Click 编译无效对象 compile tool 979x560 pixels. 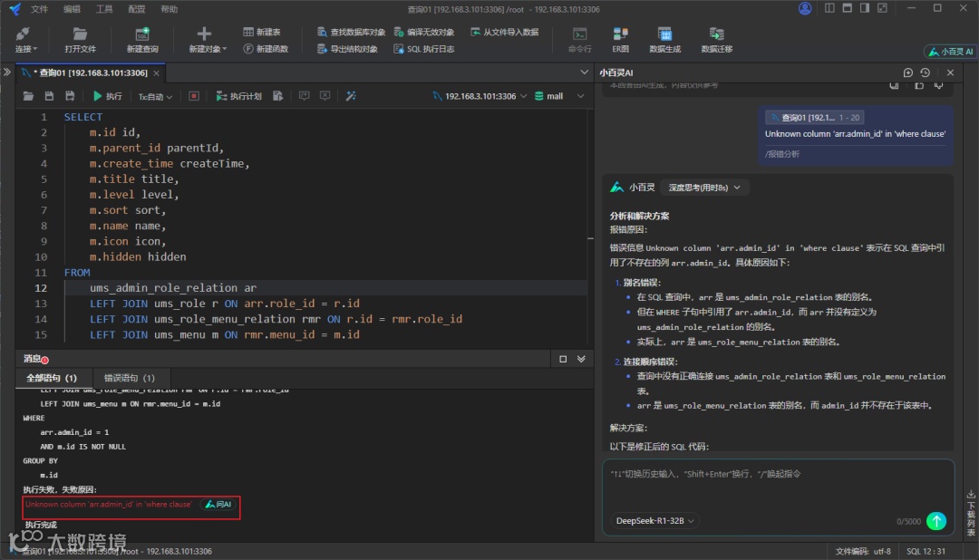click(424, 32)
